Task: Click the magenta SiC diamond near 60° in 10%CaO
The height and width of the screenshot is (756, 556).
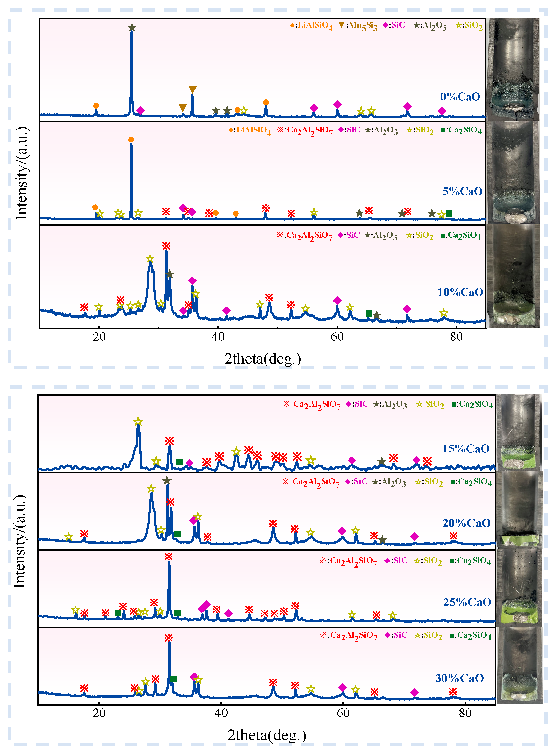Action: tap(337, 301)
